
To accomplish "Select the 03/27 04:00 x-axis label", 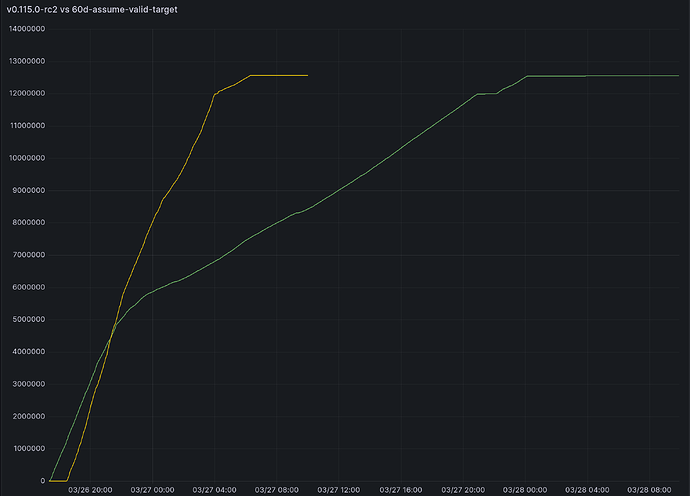I will (214, 490).
